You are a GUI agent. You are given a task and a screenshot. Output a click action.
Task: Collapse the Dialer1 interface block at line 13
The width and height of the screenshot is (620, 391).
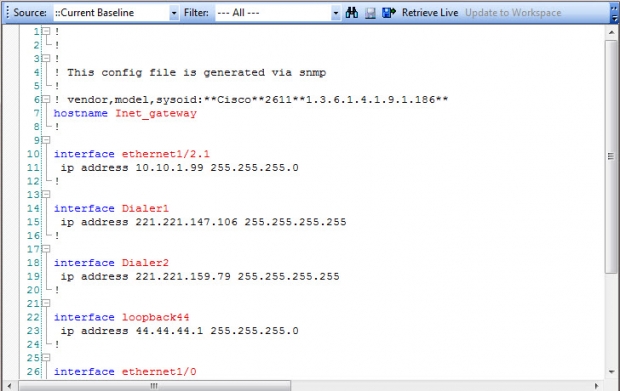click(46, 194)
